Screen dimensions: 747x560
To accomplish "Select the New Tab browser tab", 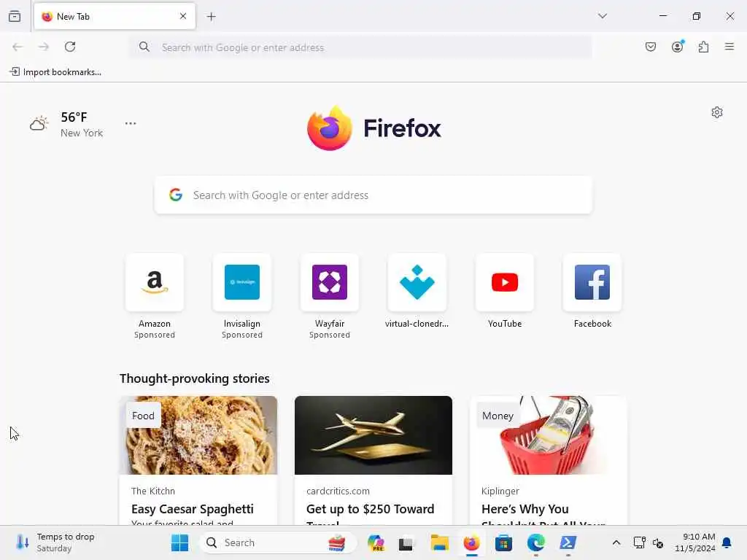I will pyautogui.click(x=115, y=16).
